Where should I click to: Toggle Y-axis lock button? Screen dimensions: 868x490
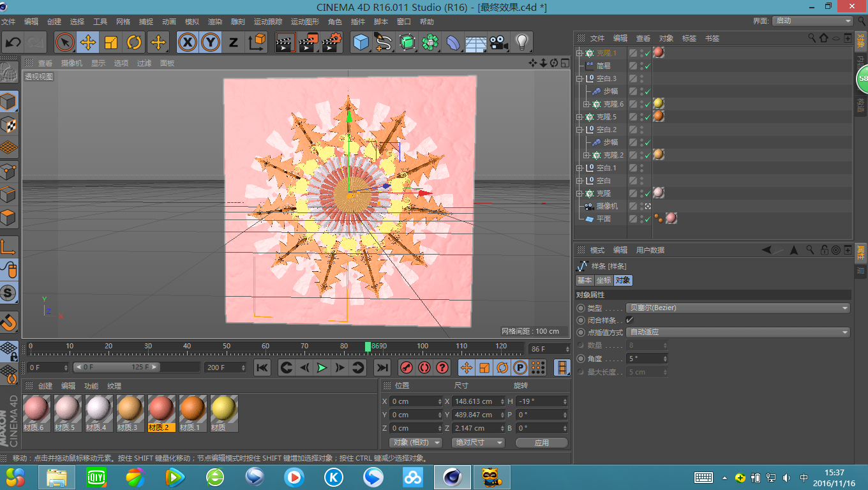click(x=211, y=43)
